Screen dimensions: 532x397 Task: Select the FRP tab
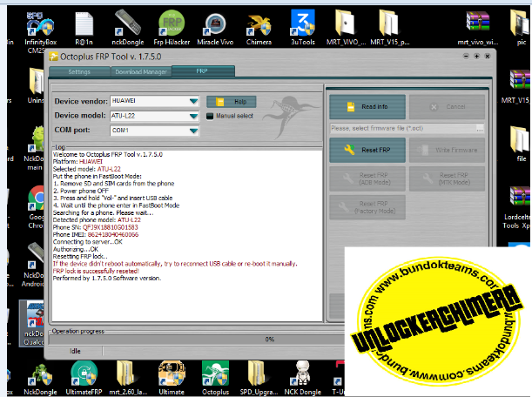click(x=203, y=71)
